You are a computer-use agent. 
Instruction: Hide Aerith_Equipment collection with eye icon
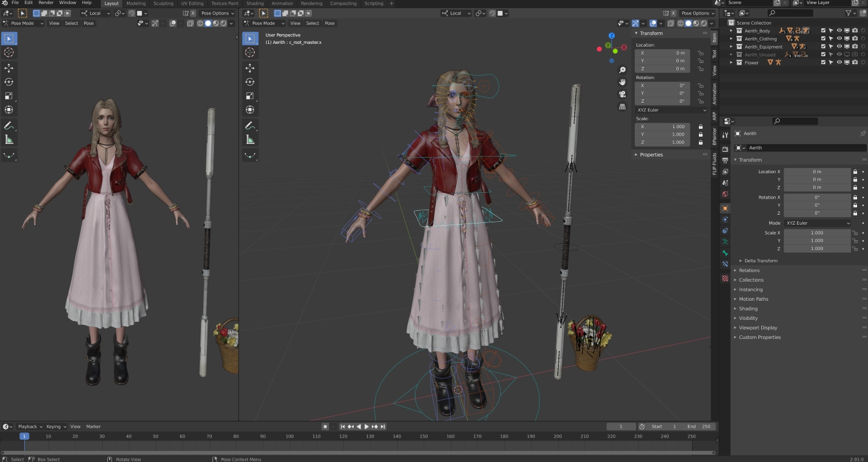(839, 47)
